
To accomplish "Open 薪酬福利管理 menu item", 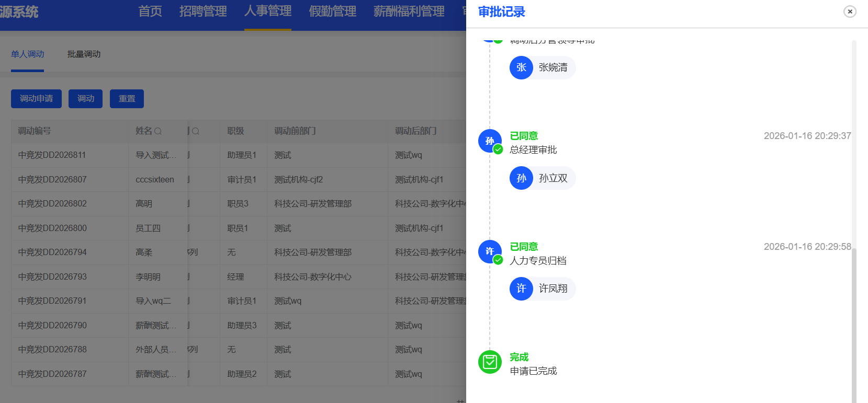I will 409,11.
